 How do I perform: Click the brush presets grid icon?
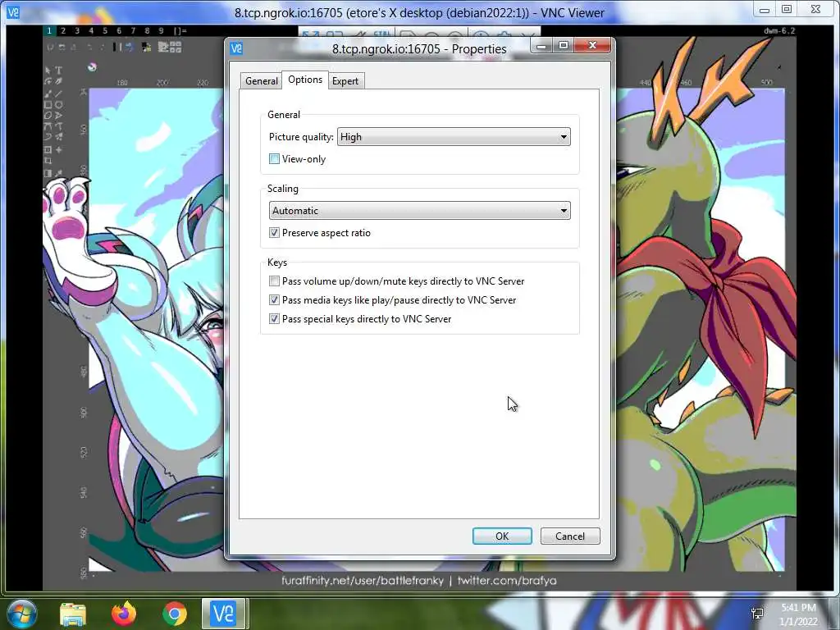[x=176, y=47]
